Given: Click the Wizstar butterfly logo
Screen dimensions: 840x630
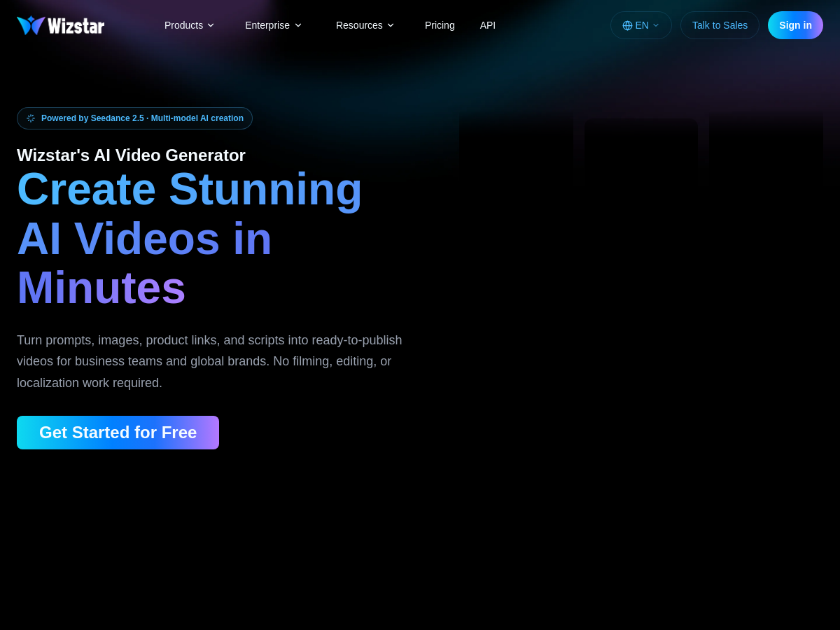Looking at the screenshot, I should click(31, 25).
